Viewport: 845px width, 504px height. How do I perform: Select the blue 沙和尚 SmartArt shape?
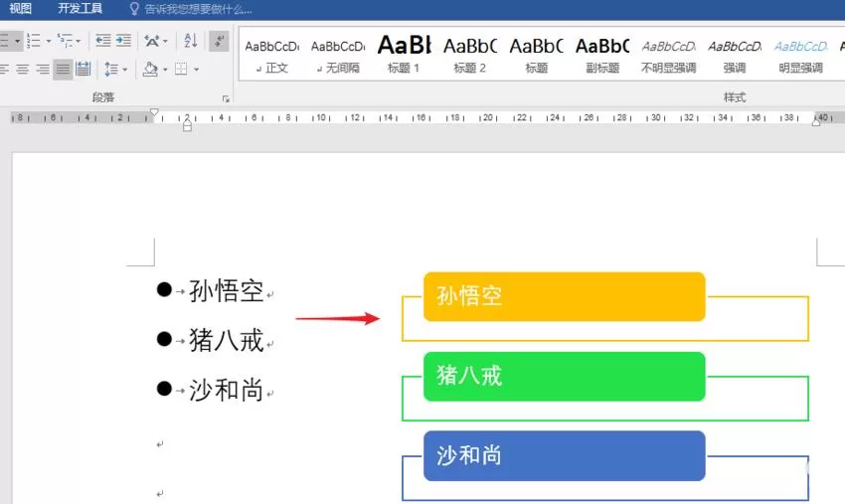tap(565, 455)
